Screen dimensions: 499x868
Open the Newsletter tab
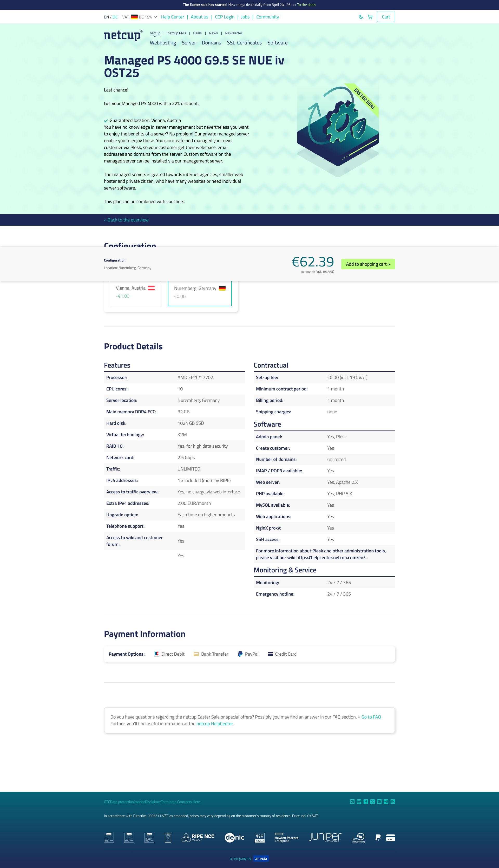coord(234,33)
